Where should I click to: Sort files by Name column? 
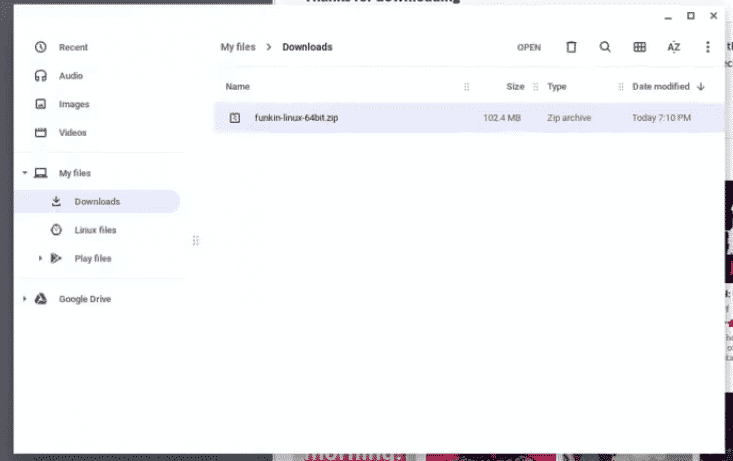click(237, 87)
